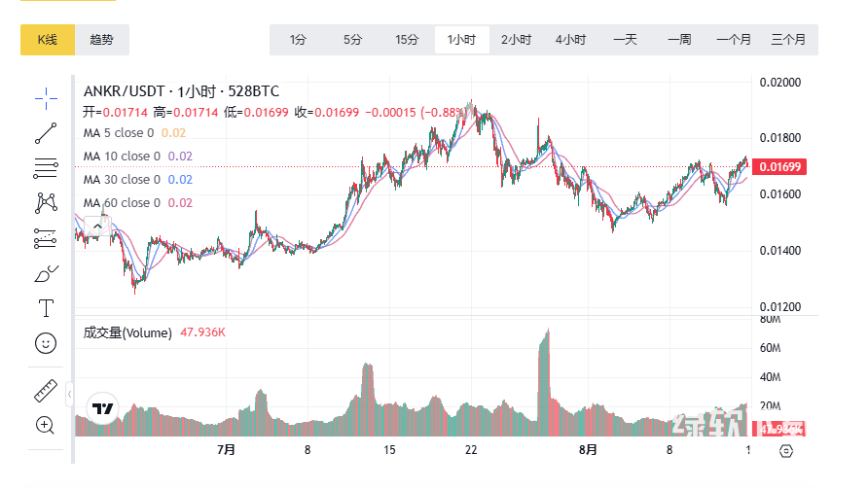Collapse the left drawing toolbar
This screenshot has width=868, height=489.
click(69, 396)
